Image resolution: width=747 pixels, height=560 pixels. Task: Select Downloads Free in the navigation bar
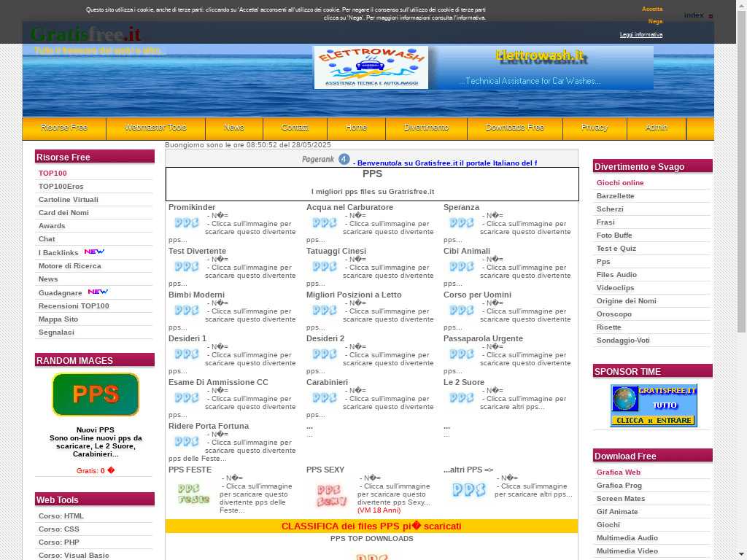(x=515, y=128)
